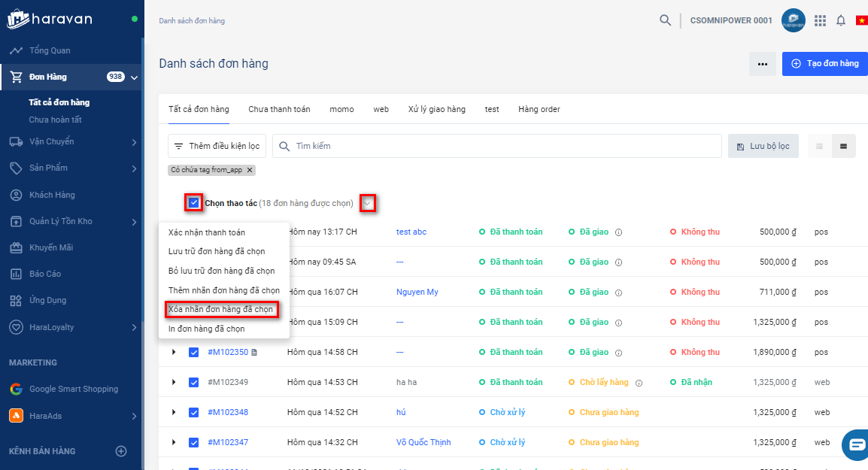
Task: Uncheck the checkbox for order #M102347
Action: (x=193, y=442)
